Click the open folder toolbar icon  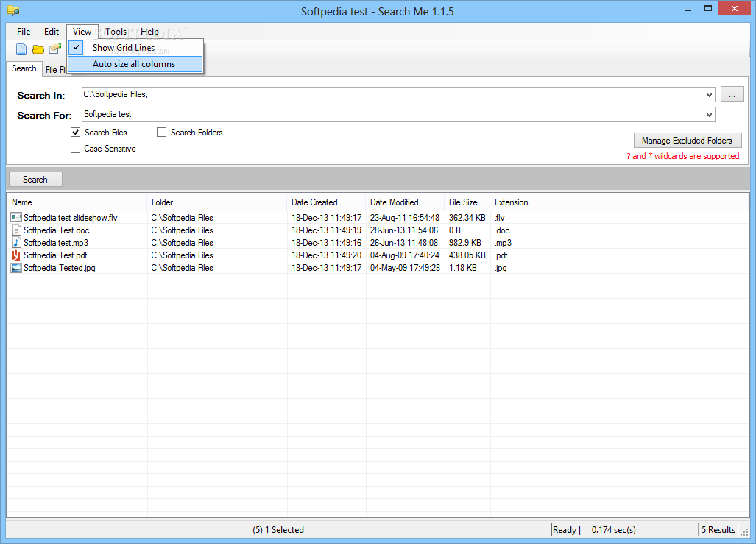point(38,49)
